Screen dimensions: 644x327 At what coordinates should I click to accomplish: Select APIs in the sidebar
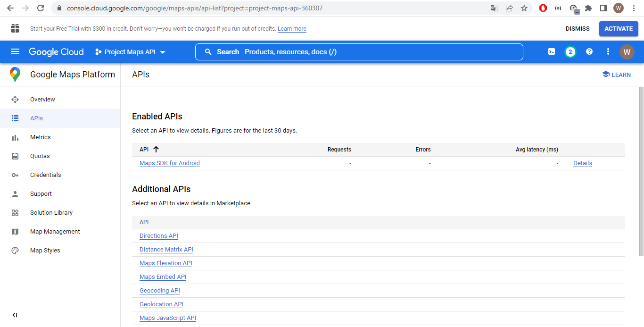[60, 118]
